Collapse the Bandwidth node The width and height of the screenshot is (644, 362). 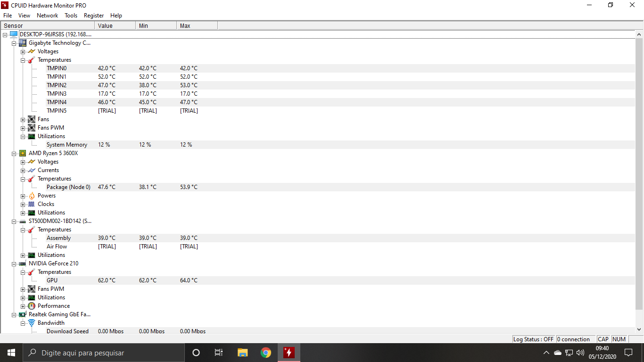point(23,323)
